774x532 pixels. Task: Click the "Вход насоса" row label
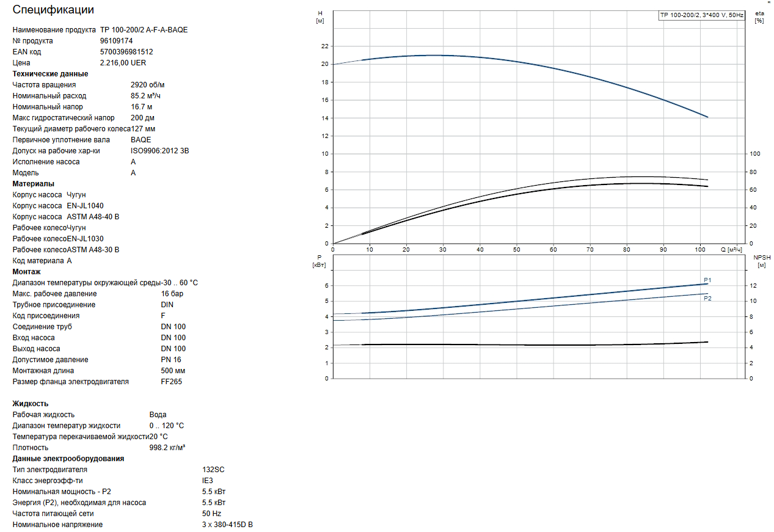[x=34, y=338]
